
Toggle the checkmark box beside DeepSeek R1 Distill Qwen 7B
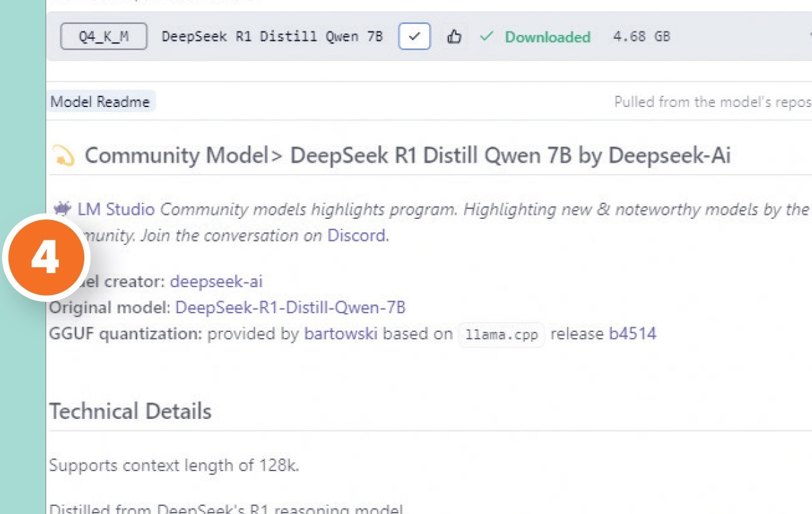click(x=414, y=37)
